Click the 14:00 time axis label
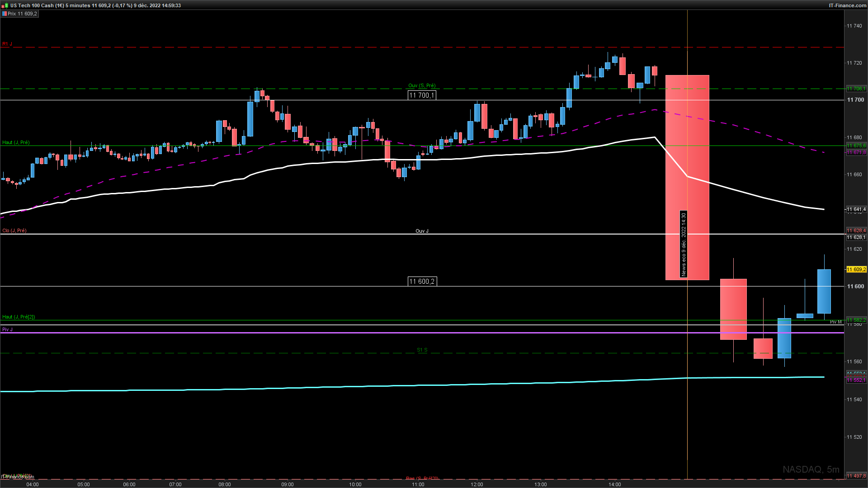The height and width of the screenshot is (488, 868). tap(614, 484)
